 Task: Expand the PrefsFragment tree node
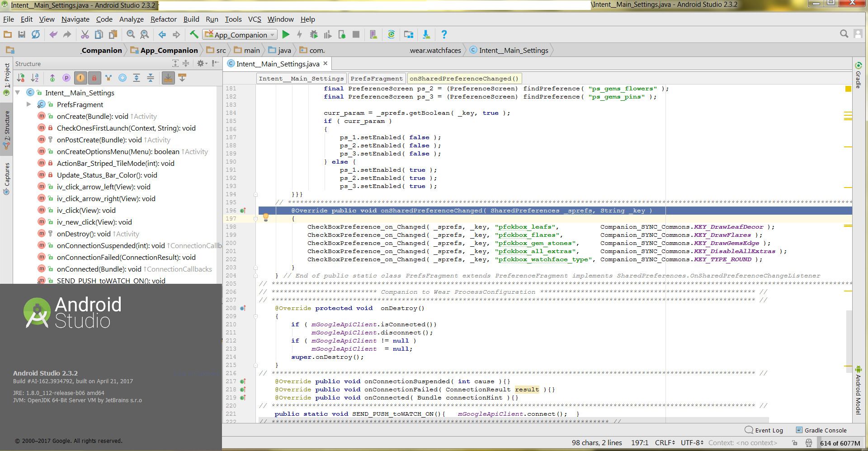[x=28, y=104]
